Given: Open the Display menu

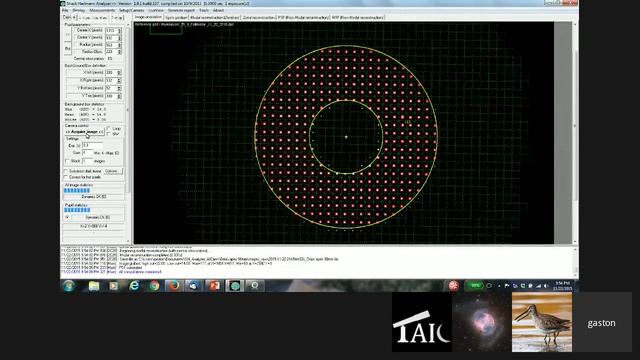Looking at the screenshot, I should tap(78, 10).
